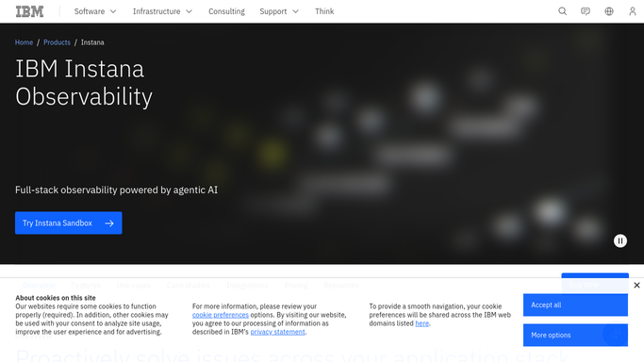The width and height of the screenshot is (644, 362).
Task: Open the globe language selector icon
Action: [x=609, y=11]
